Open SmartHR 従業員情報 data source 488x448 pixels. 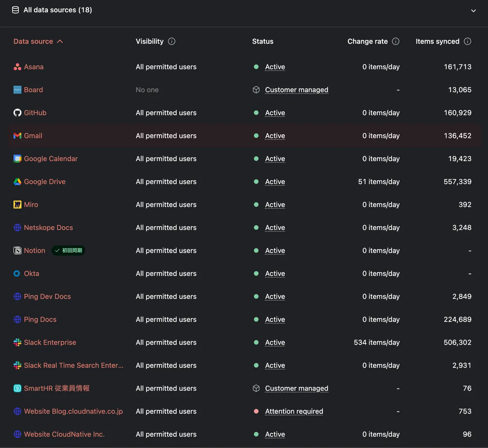tap(57, 389)
